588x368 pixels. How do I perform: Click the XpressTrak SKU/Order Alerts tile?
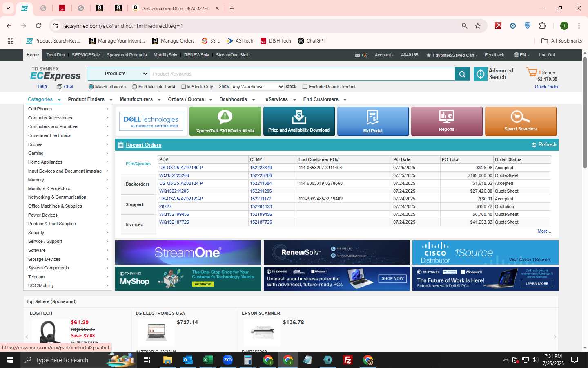[x=225, y=121]
